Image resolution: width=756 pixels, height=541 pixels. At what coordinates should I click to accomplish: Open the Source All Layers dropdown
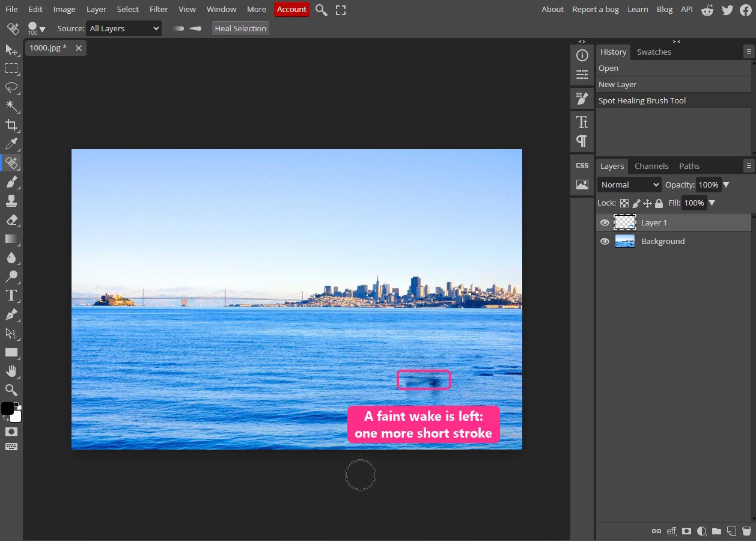124,28
